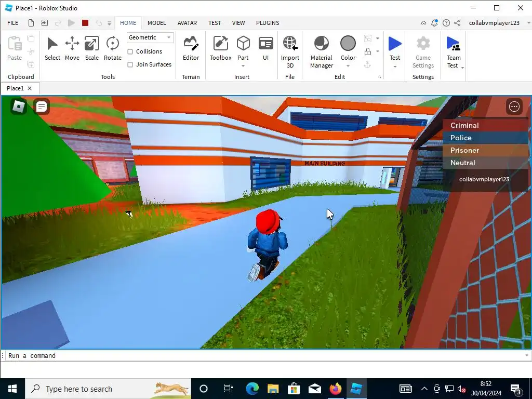Image resolution: width=532 pixels, height=399 pixels.
Task: Open the FILE menu
Action: [13, 23]
